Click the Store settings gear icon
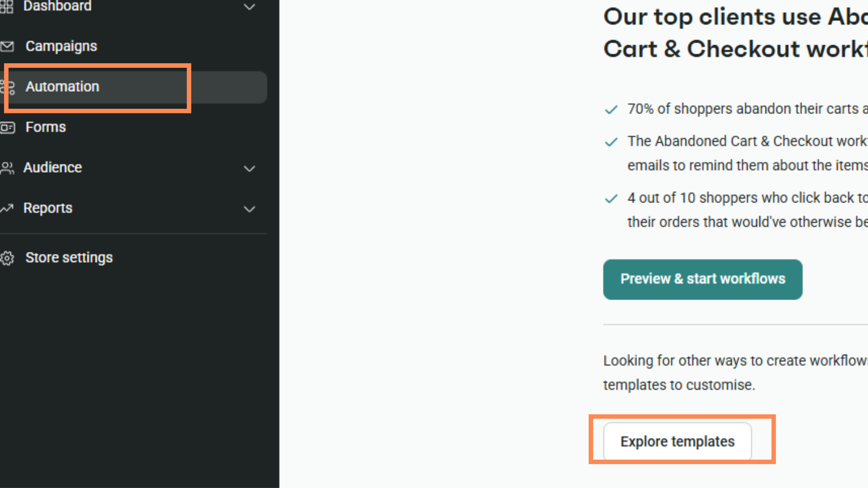 [x=7, y=258]
